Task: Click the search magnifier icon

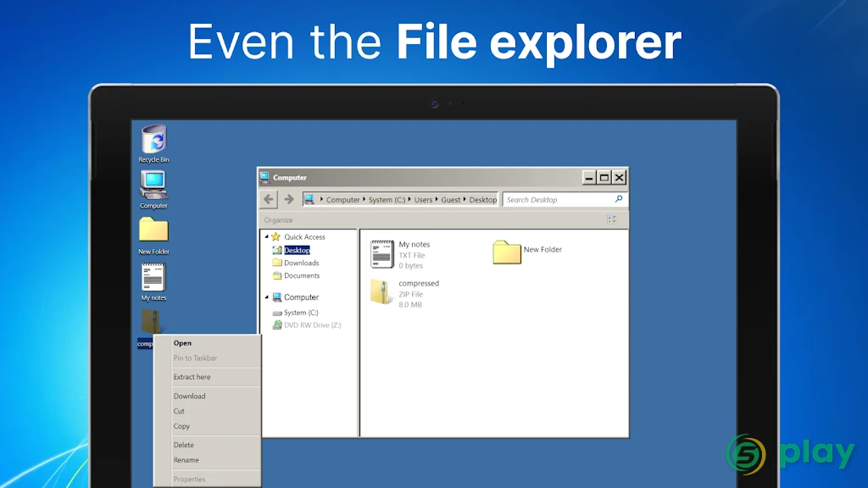Action: (618, 199)
